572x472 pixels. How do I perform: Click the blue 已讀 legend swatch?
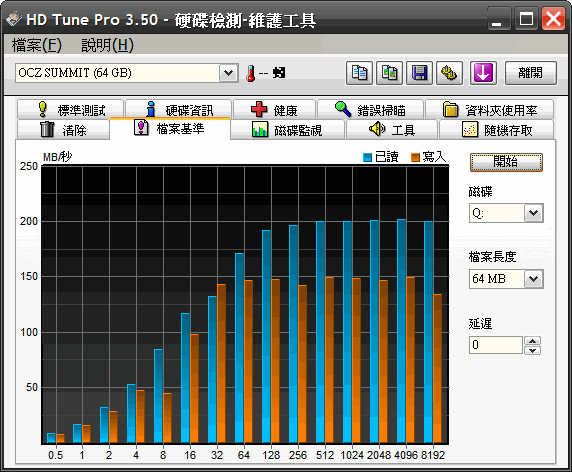click(367, 157)
